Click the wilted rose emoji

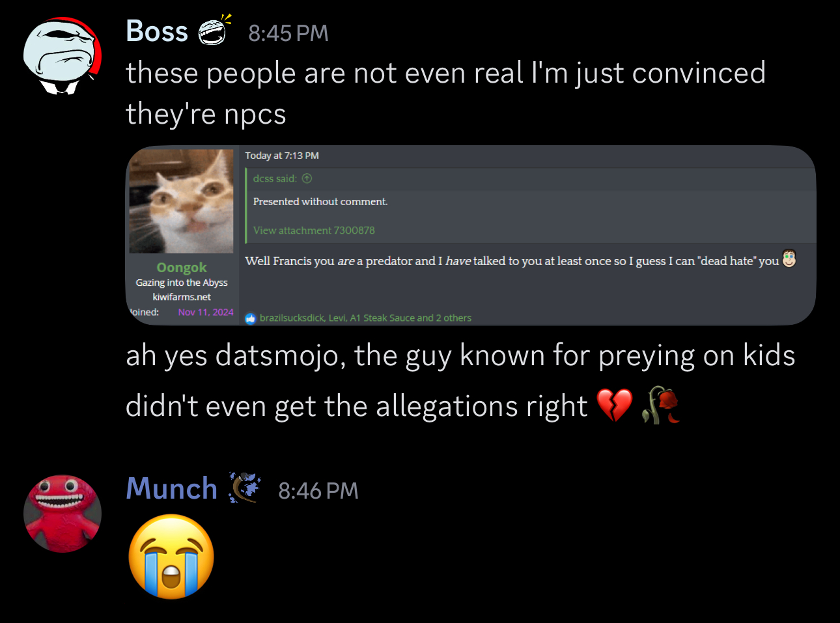(x=661, y=405)
